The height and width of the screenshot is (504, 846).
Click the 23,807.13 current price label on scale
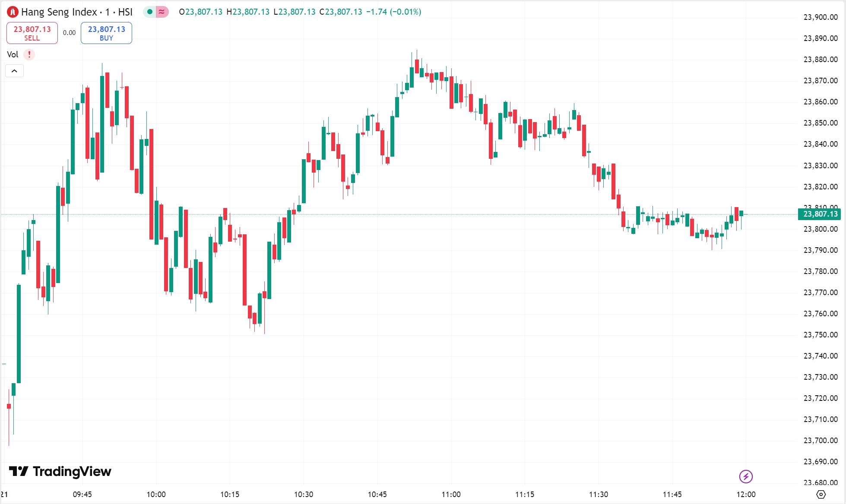[x=820, y=214]
